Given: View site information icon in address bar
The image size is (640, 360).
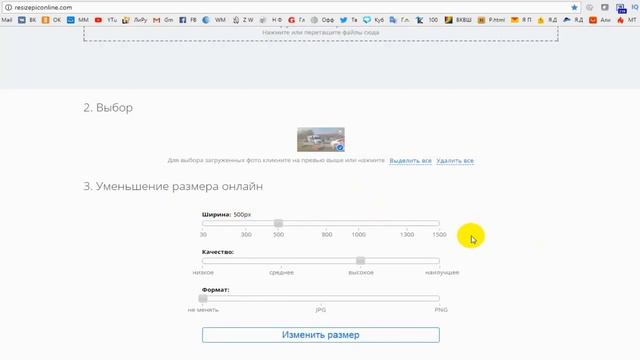Looking at the screenshot, I should 8,7.
